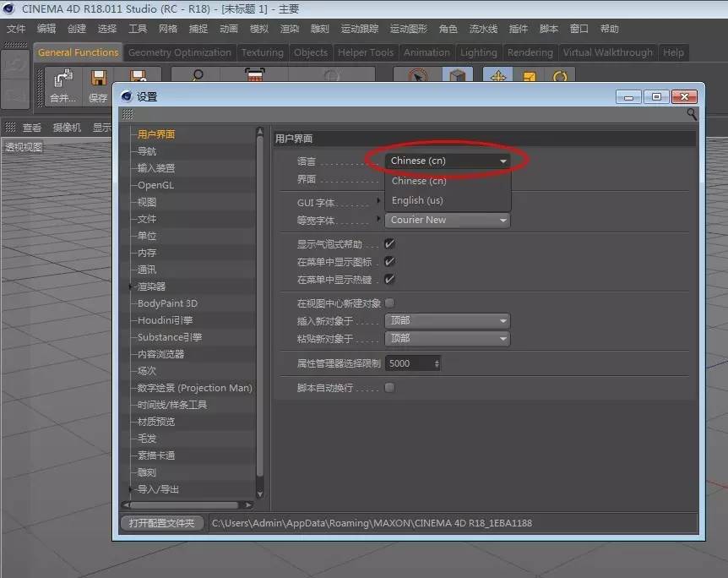Image resolution: width=728 pixels, height=578 pixels.
Task: Select 数字绘景 (Projection Man) entry
Action: click(194, 388)
